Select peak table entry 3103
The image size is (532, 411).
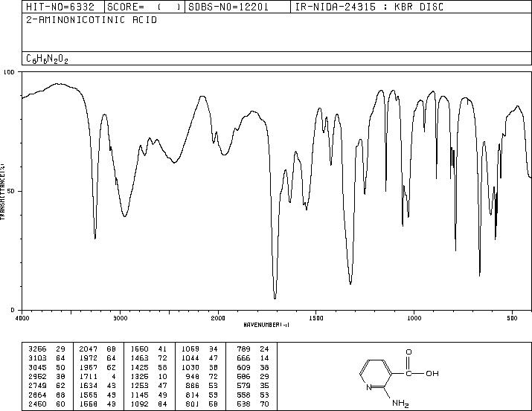(x=37, y=358)
